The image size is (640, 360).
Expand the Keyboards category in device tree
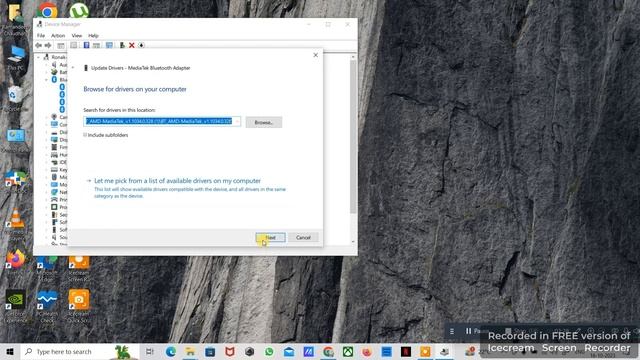point(47,169)
